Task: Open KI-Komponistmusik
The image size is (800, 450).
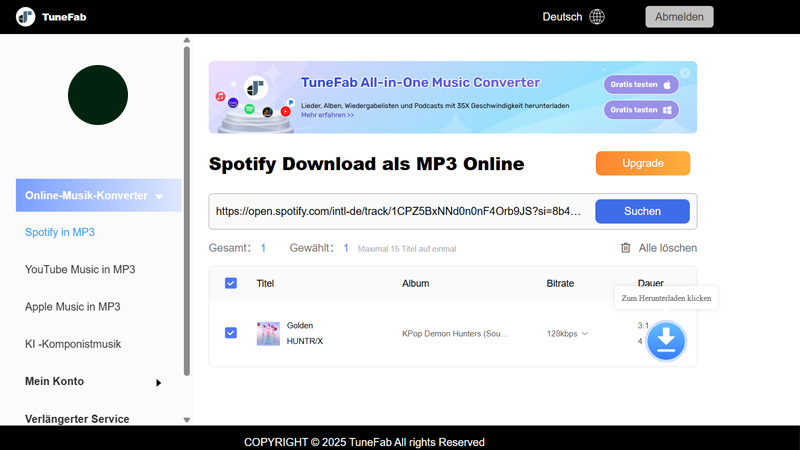Action: [73, 344]
